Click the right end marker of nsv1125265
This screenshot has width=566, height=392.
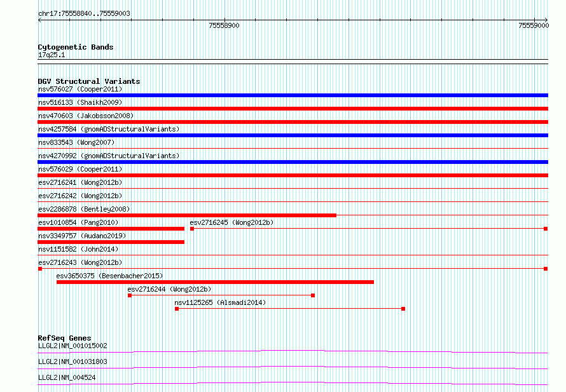[x=403, y=309]
